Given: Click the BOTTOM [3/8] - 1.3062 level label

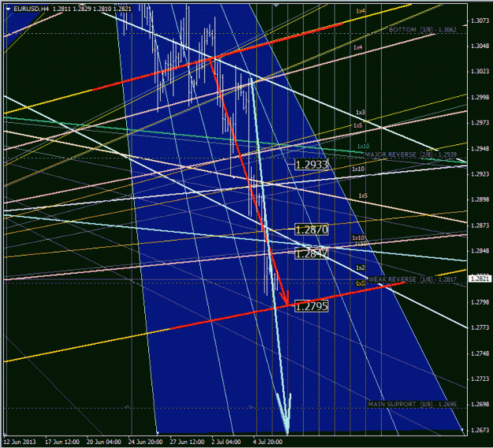Looking at the screenshot, I should (423, 30).
